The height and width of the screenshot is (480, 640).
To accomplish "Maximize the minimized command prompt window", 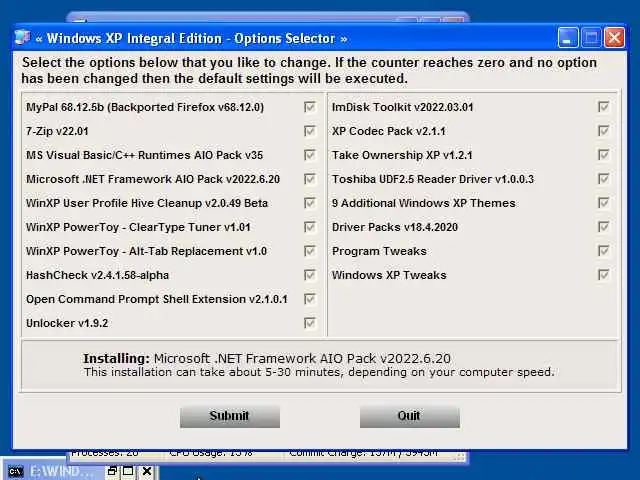I will pos(129,471).
